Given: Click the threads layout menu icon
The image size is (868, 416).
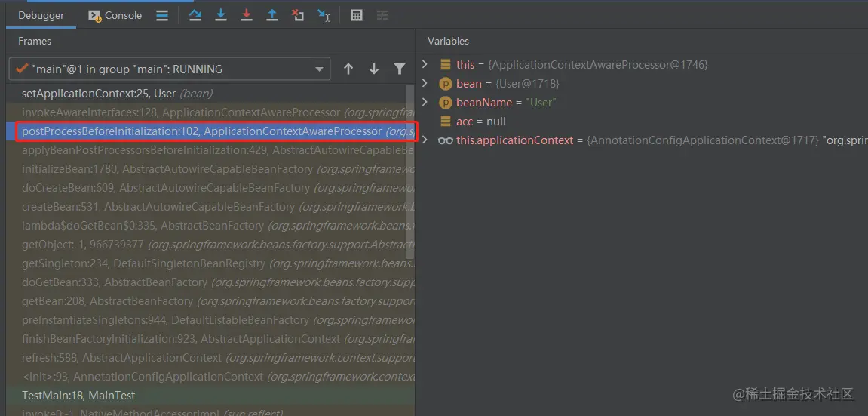Looking at the screenshot, I should click(162, 16).
